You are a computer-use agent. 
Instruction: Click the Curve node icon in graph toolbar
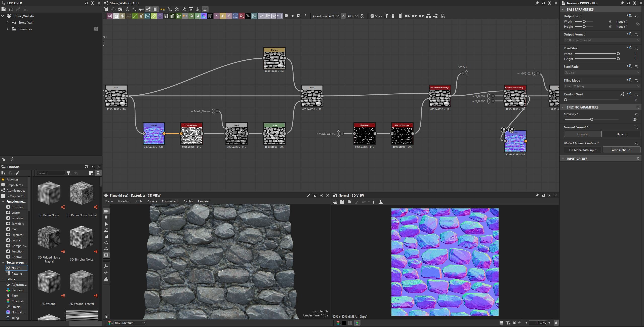(x=135, y=16)
